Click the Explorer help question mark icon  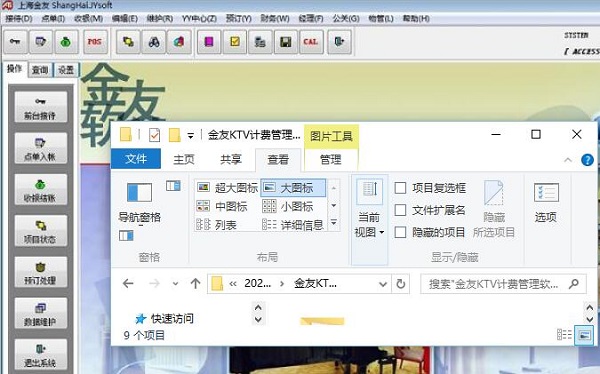[587, 160]
